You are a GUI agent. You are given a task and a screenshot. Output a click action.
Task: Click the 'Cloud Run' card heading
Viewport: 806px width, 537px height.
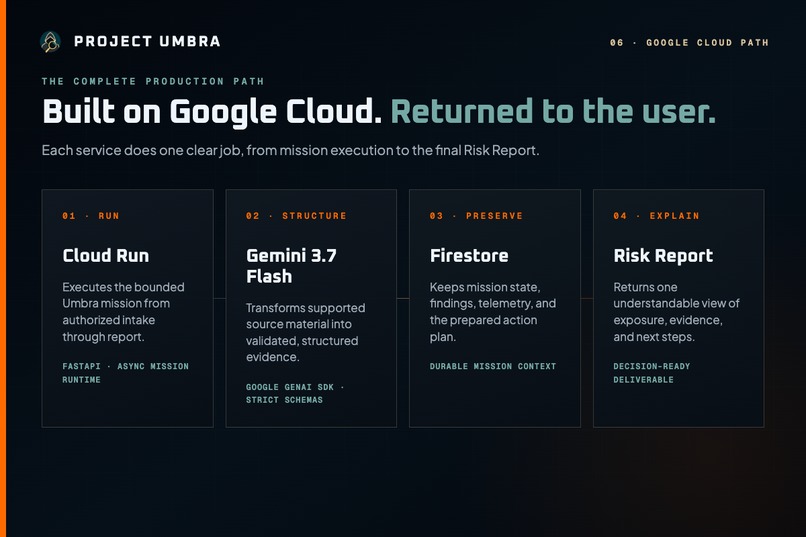(106, 255)
